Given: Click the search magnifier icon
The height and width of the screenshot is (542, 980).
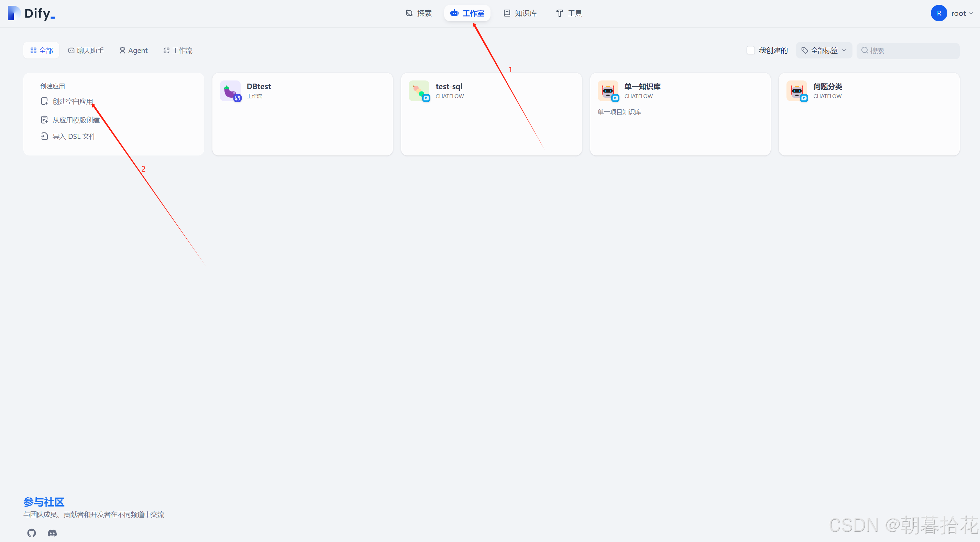Looking at the screenshot, I should [865, 50].
